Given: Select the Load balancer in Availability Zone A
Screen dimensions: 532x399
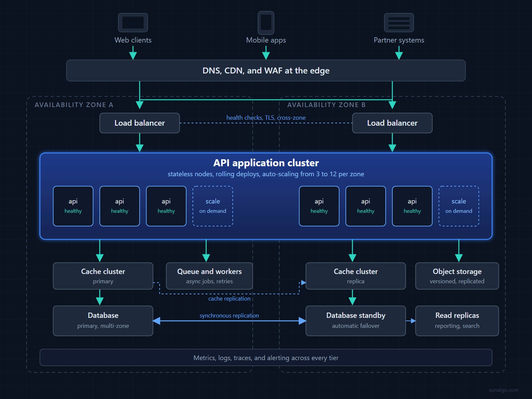Looking at the screenshot, I should pos(140,123).
